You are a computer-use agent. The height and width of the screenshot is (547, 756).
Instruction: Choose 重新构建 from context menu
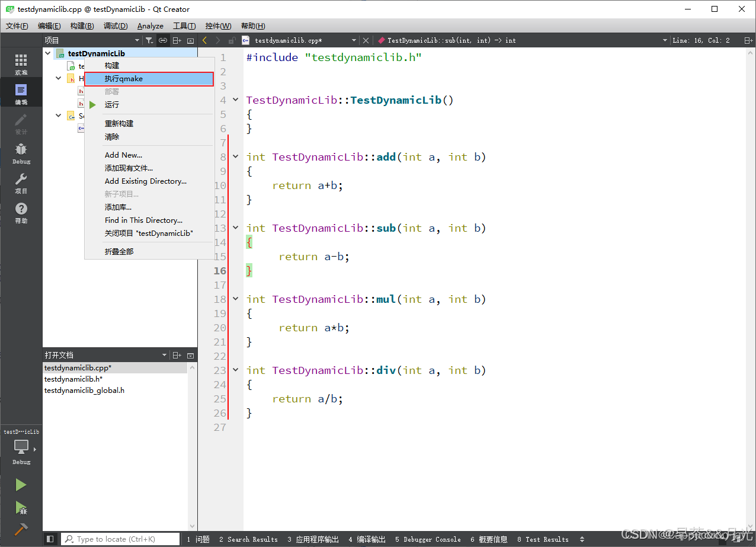click(149, 123)
